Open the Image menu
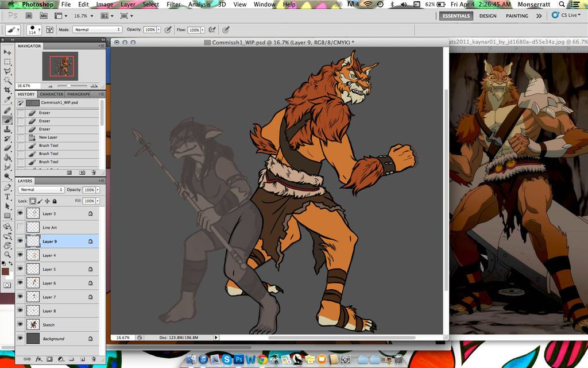This screenshot has height=368, width=588. click(105, 5)
